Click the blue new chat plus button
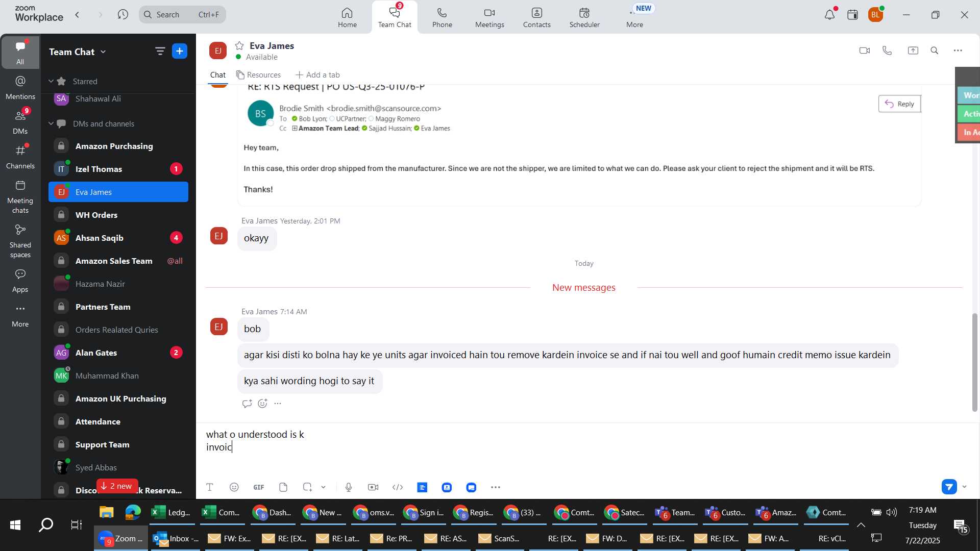Viewport: 980px width, 551px height. click(x=180, y=51)
